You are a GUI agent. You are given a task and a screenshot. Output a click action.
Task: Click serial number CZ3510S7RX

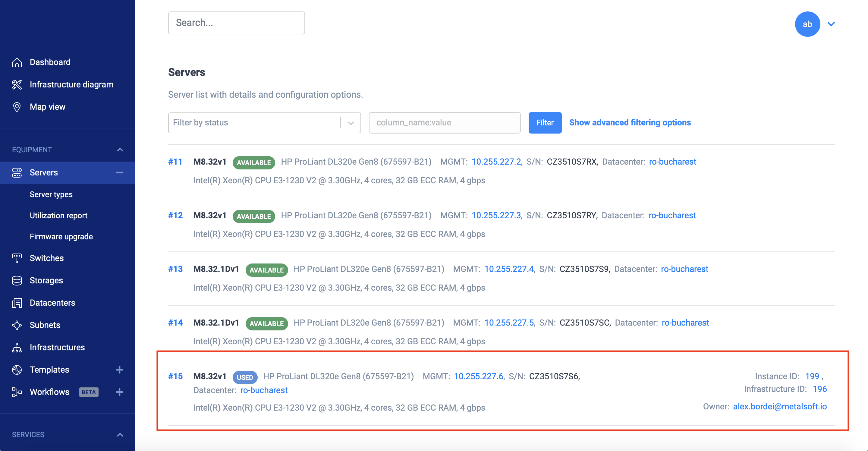point(571,162)
